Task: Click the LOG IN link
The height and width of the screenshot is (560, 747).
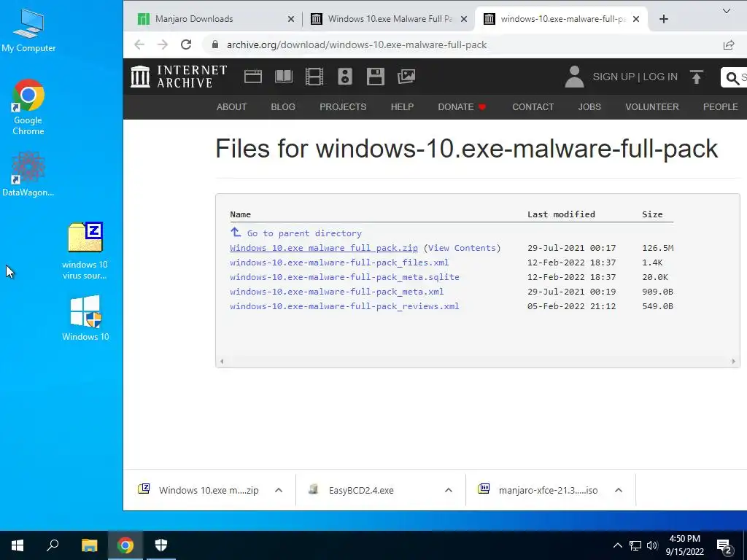Action: (660, 77)
